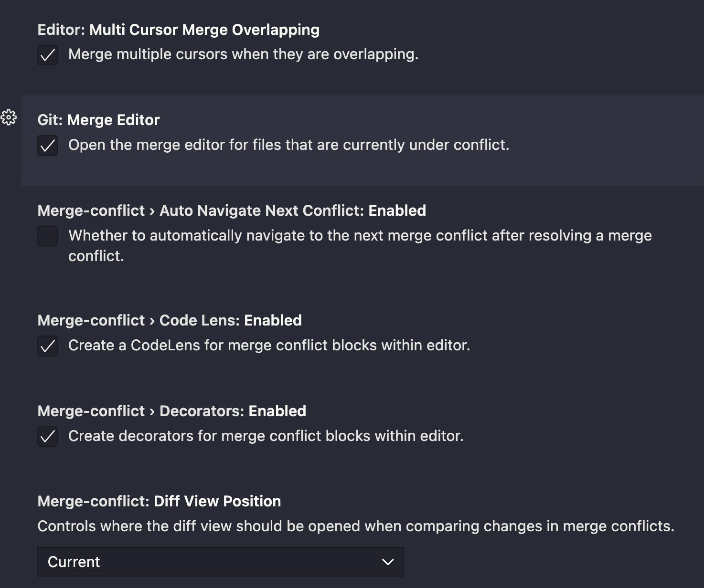Screen dimensions: 704x588
Task: Uncheck Merge-conflict Code Lens Enabled
Action: 47,346
